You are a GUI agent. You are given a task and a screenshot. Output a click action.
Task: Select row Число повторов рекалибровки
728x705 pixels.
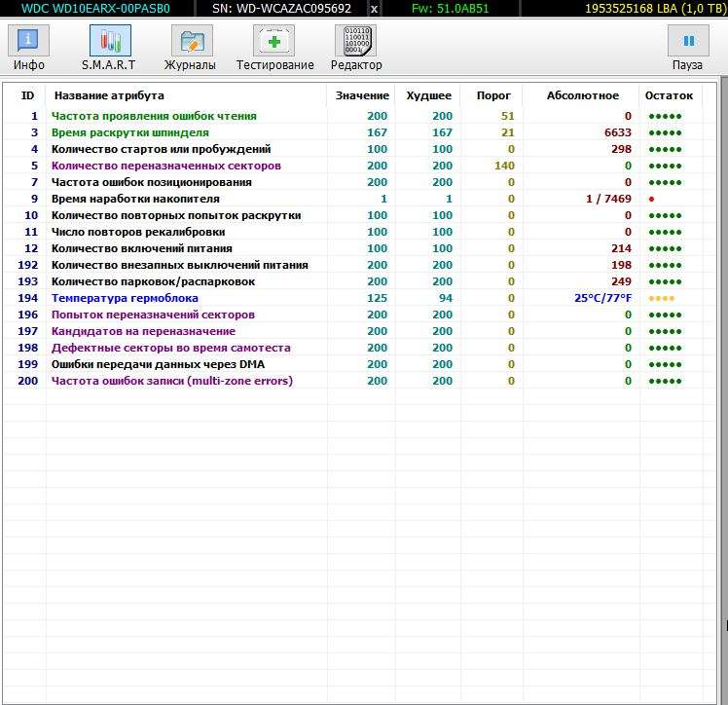click(353, 232)
